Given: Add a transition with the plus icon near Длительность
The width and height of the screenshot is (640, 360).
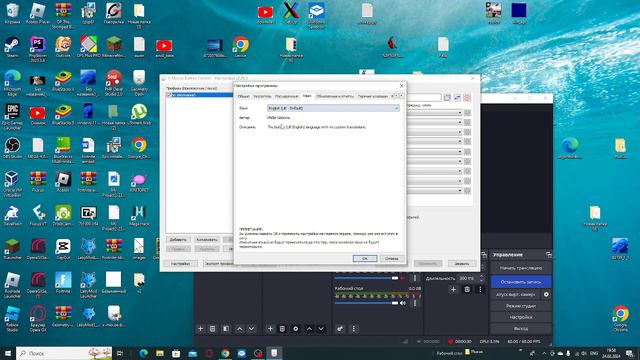Looking at the screenshot, I should point(453,289).
